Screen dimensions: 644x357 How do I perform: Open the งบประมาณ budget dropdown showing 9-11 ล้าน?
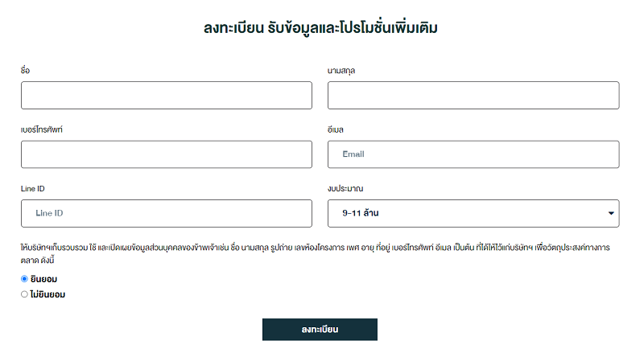point(473,213)
